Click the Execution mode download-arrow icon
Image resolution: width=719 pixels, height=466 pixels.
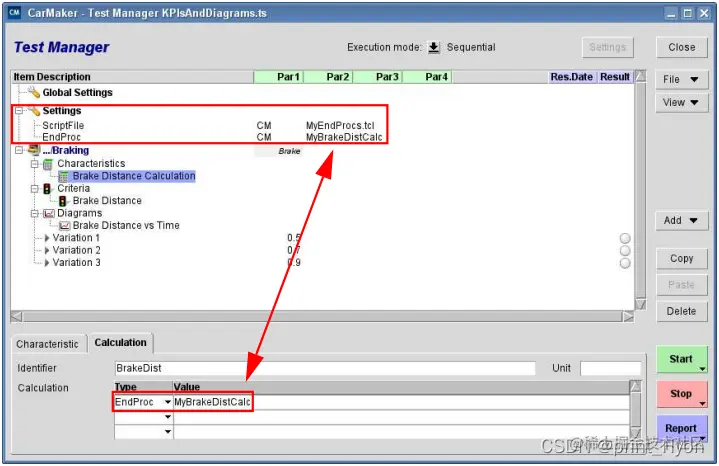434,47
